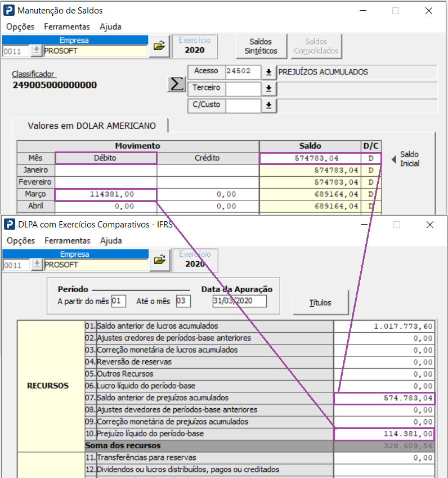This screenshot has height=478, width=448.
Task: Open Empresa code lookup in DLPA window
Action: coord(37,265)
